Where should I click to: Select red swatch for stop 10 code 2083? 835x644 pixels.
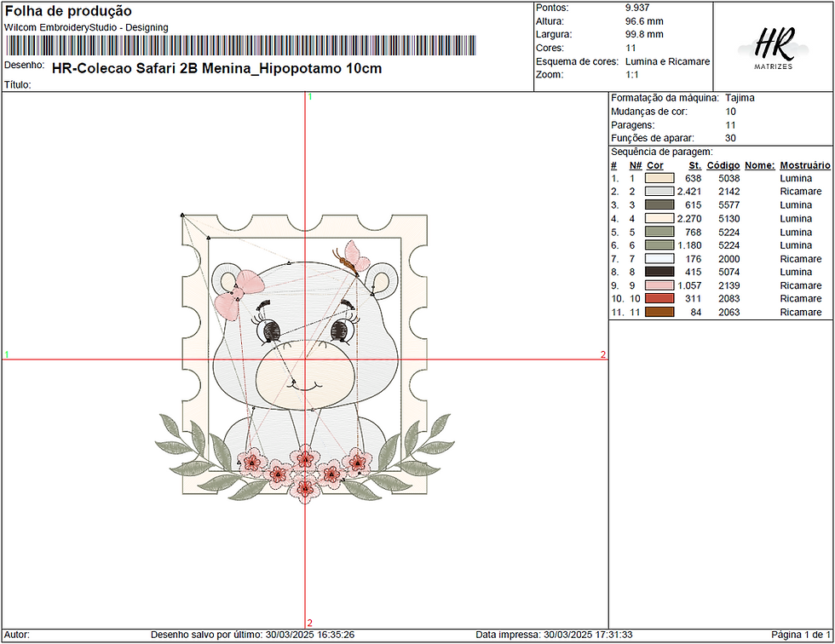(659, 299)
